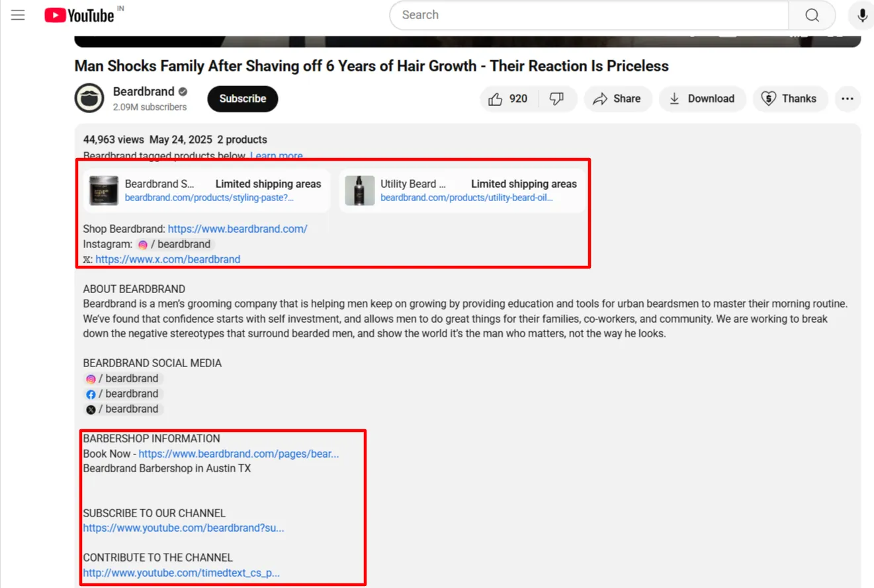Subscribe to the Beardbrand channel

[242, 98]
